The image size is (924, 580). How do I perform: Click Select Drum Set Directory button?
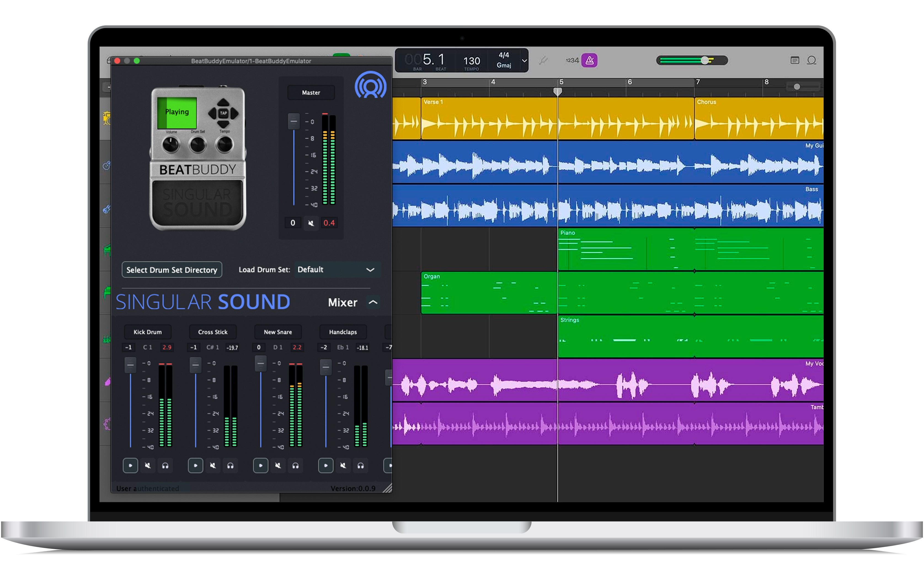tap(171, 270)
